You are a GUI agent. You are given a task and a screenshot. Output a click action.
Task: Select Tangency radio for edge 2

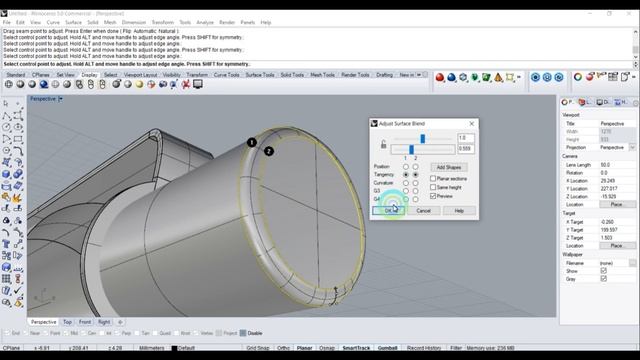pos(416,175)
